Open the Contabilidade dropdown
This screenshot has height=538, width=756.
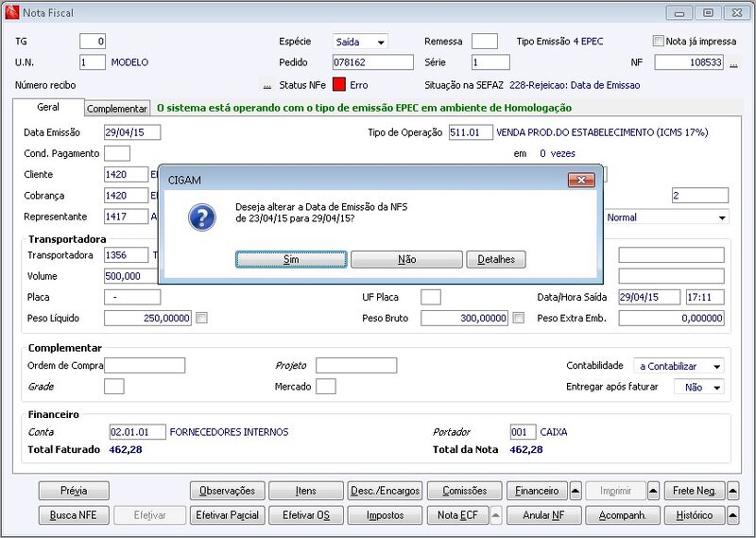679,366
